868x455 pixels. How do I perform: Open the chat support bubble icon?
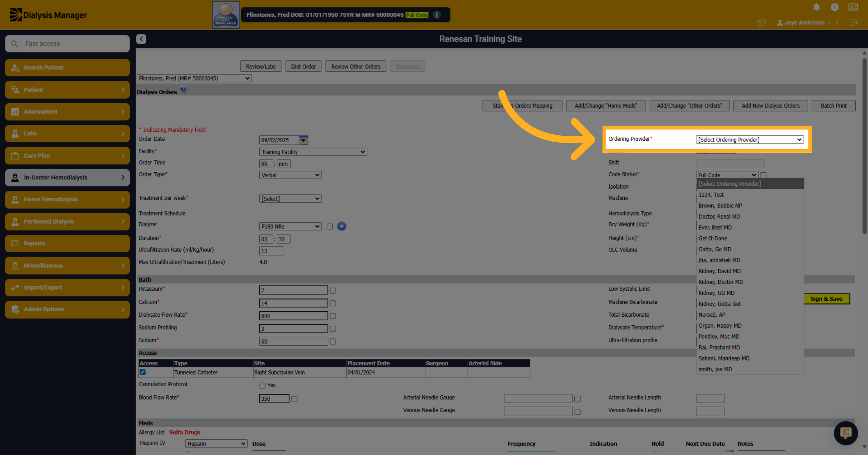tap(846, 433)
